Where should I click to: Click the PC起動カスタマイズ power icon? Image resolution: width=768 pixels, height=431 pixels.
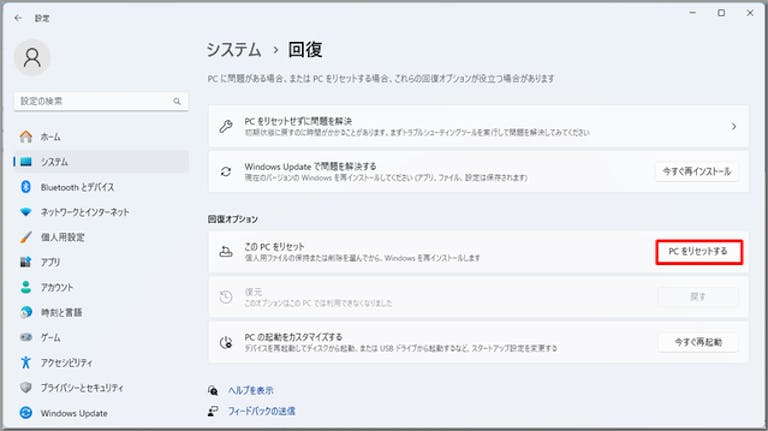click(x=226, y=342)
